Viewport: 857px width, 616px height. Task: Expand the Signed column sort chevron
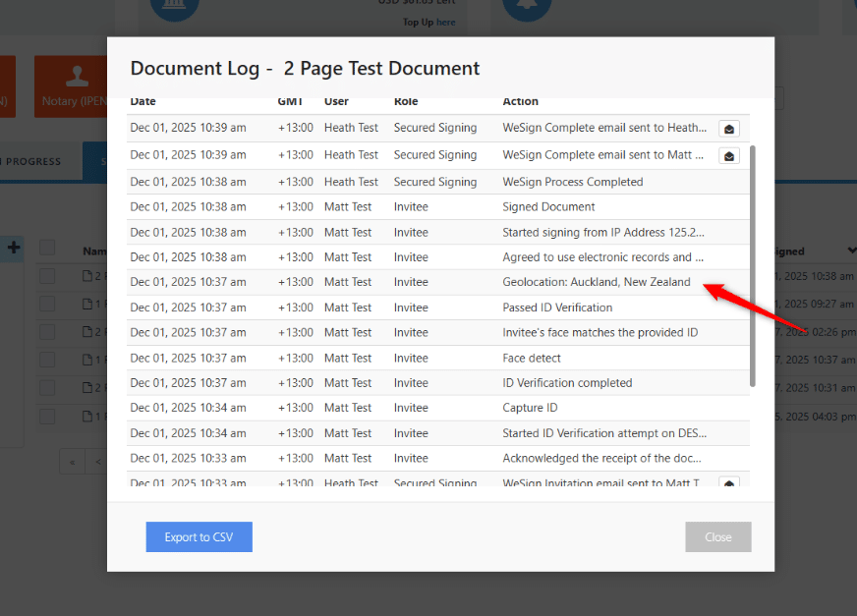[850, 252]
